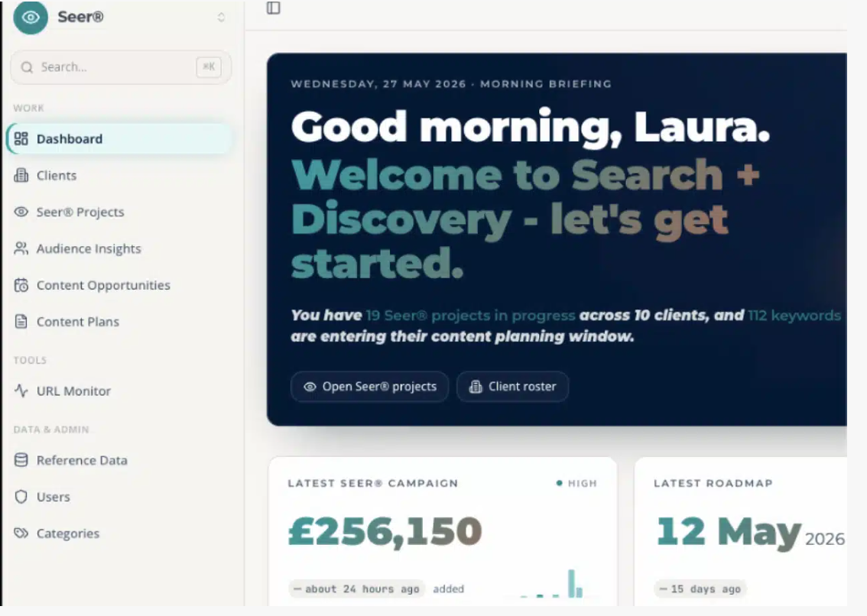867x616 pixels.
Task: Click the search magnifier icon
Action: click(x=27, y=67)
